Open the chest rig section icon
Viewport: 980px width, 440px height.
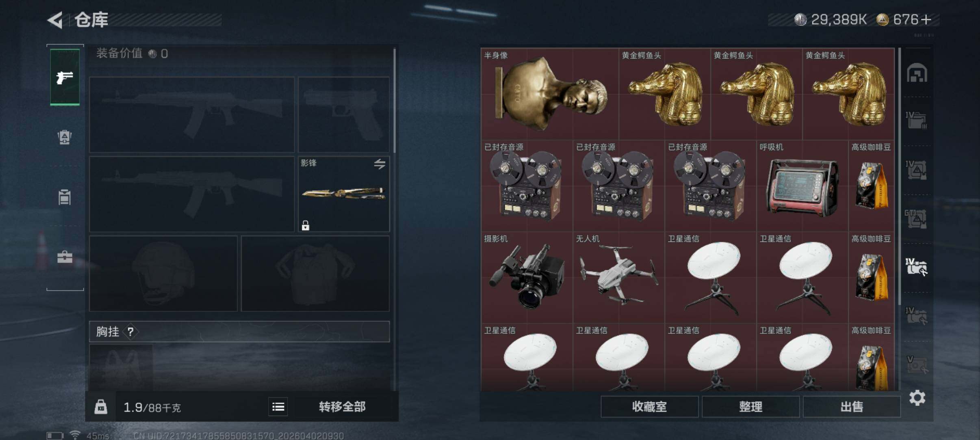click(x=65, y=197)
